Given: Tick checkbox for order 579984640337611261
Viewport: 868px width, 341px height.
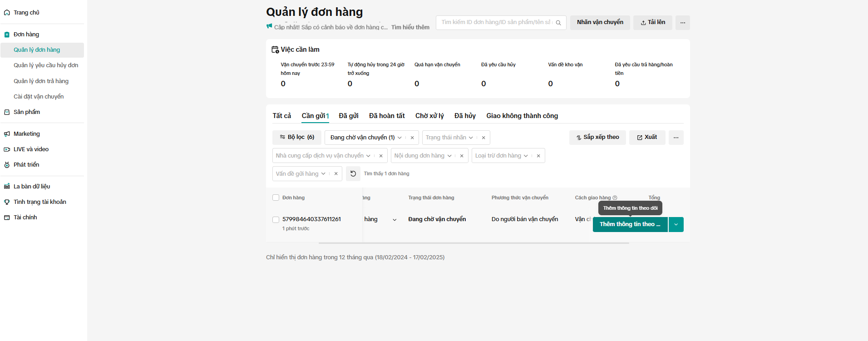Looking at the screenshot, I should coord(276,220).
